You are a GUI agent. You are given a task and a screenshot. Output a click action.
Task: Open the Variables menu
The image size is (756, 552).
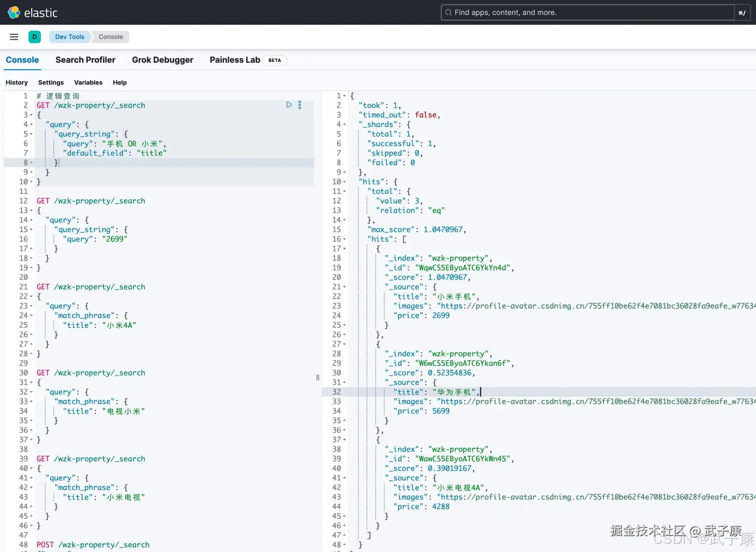pos(88,82)
